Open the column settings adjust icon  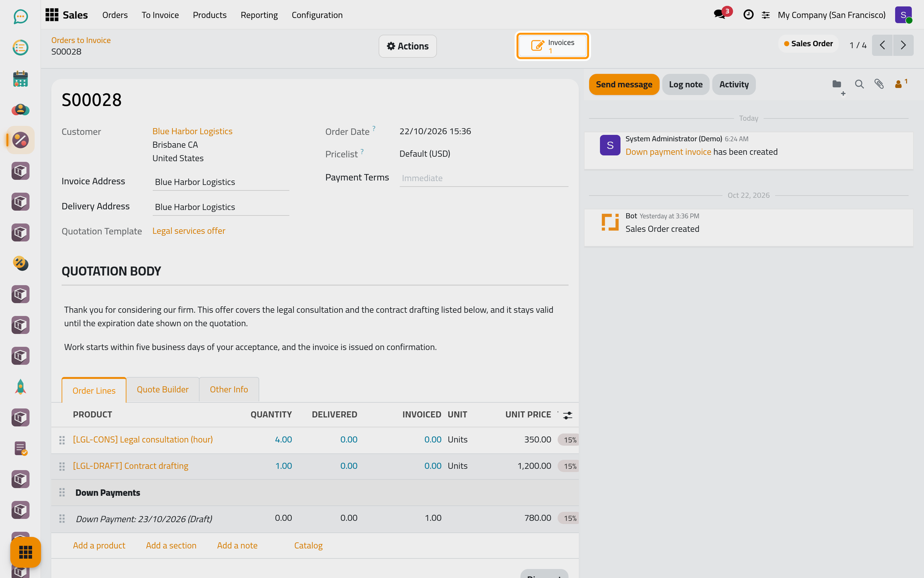pos(568,415)
